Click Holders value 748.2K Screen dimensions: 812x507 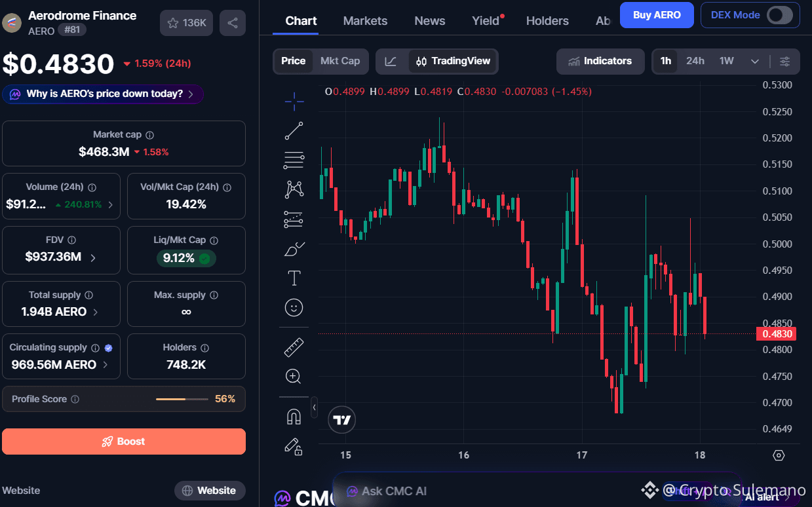point(186,365)
